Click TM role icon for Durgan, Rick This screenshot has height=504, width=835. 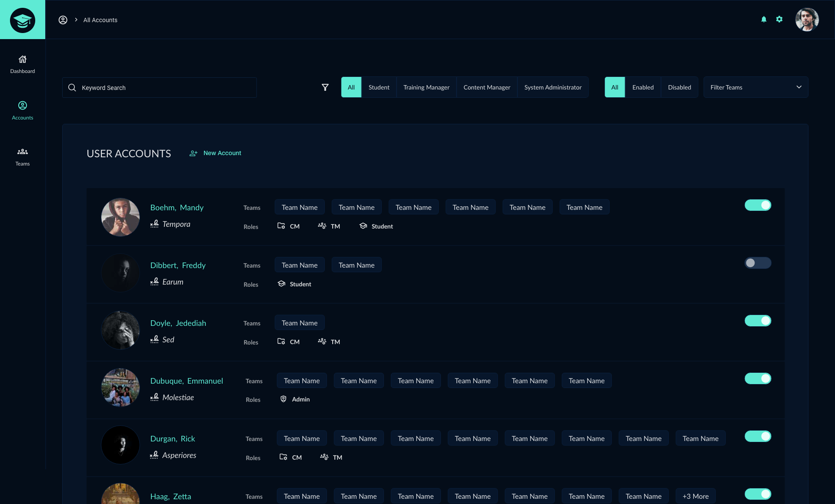tap(324, 457)
